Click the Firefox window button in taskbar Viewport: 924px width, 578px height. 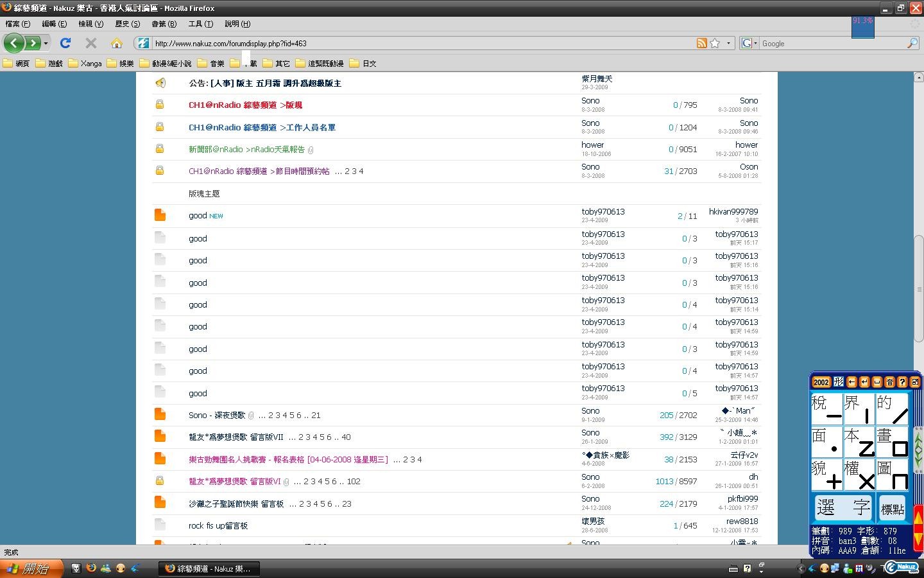click(x=209, y=568)
